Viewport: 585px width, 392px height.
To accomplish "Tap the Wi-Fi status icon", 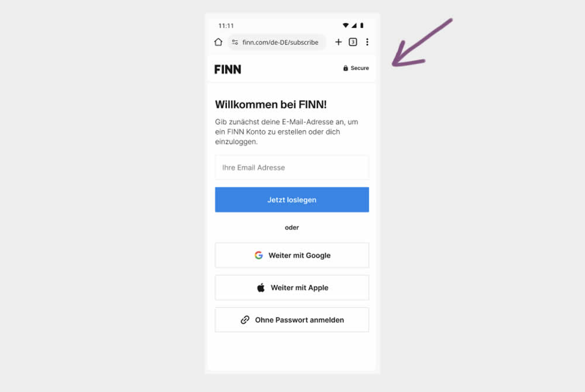I will [346, 25].
